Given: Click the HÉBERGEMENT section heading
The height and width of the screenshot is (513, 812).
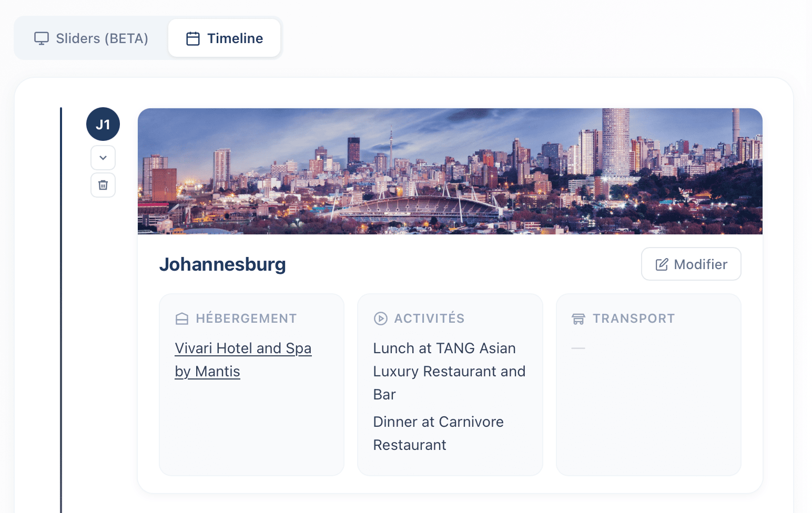Looking at the screenshot, I should click(x=246, y=319).
